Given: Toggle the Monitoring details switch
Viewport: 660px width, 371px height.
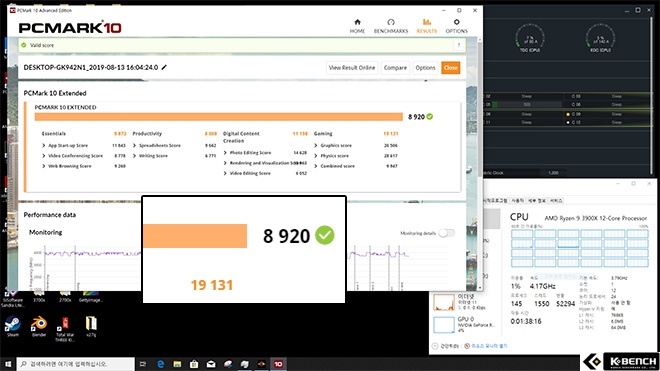Looking at the screenshot, I should coord(446,233).
